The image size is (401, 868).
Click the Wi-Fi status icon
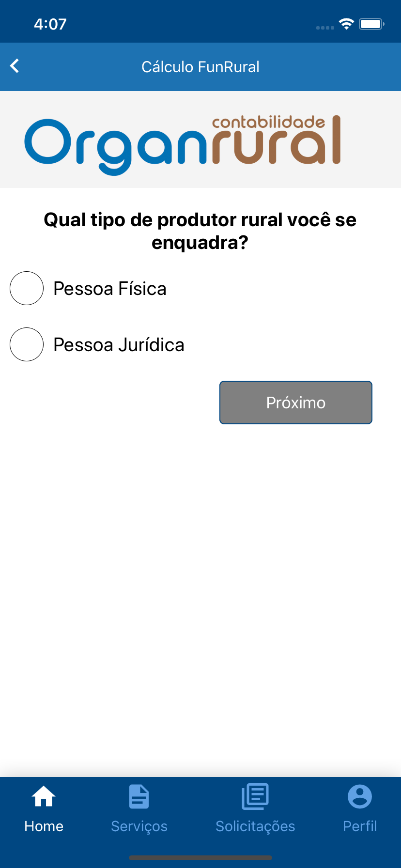[346, 24]
